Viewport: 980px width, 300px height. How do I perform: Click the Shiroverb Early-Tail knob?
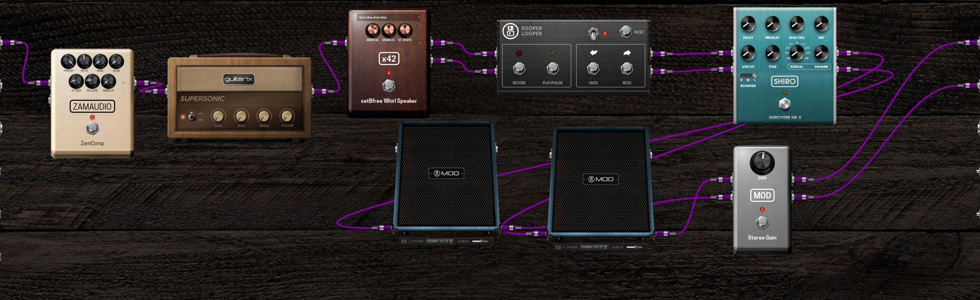pos(797,23)
